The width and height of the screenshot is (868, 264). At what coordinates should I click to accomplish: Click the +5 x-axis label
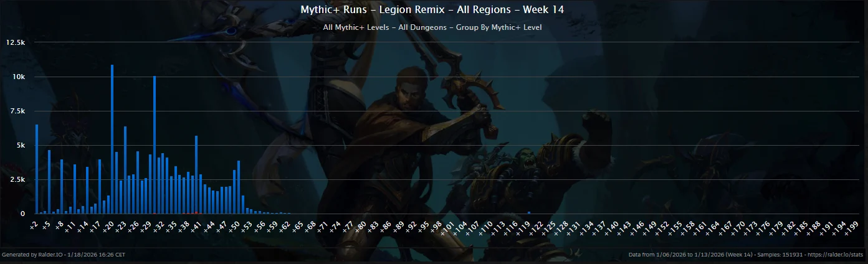tap(46, 224)
